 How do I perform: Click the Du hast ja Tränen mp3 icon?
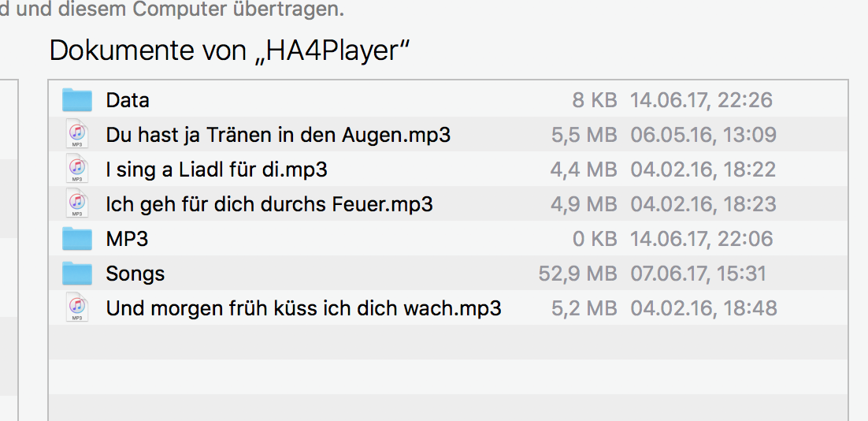76,135
